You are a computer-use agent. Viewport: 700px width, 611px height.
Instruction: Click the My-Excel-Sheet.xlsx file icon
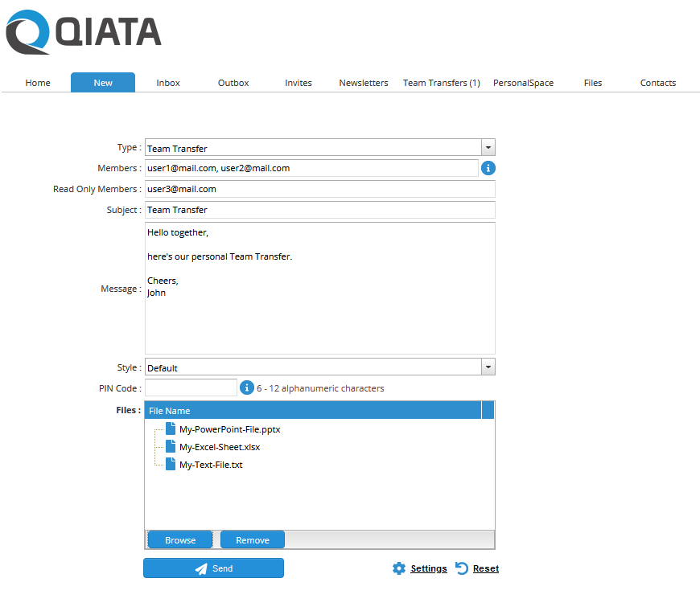171,447
